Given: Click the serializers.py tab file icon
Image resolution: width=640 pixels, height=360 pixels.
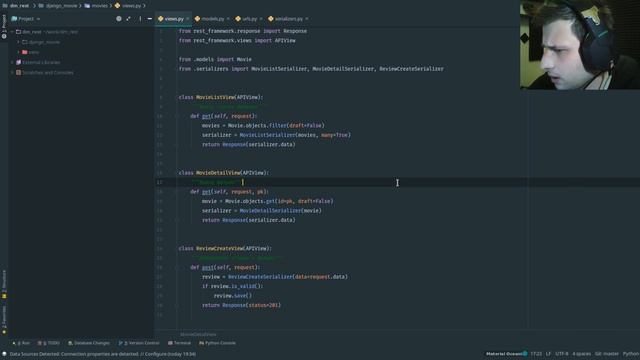Looking at the screenshot, I should (x=271, y=19).
